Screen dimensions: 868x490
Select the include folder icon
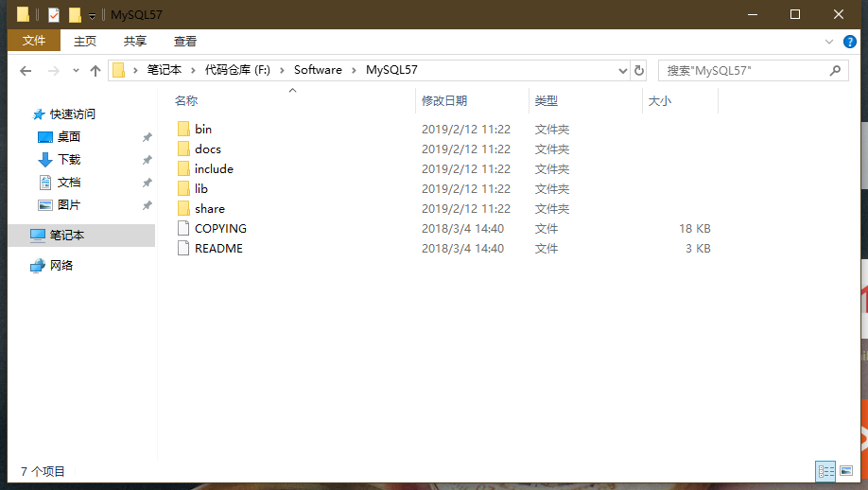tap(183, 169)
